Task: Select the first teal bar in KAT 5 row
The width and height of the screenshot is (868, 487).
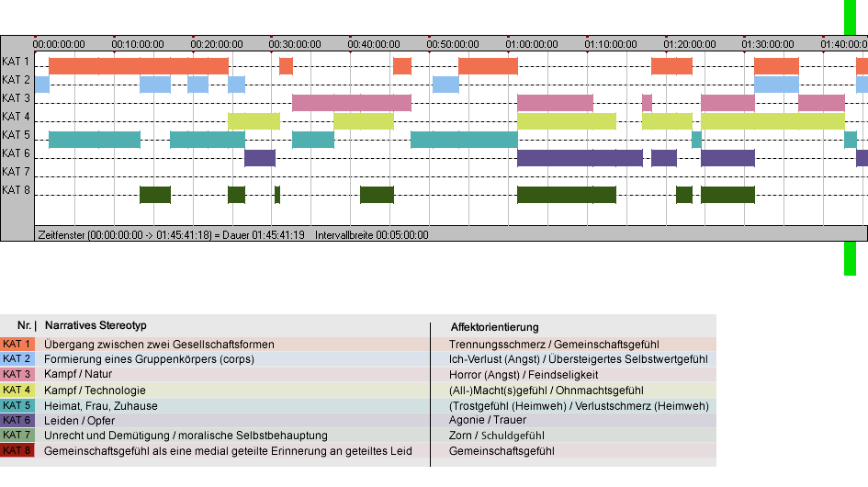Action: [x=94, y=140]
